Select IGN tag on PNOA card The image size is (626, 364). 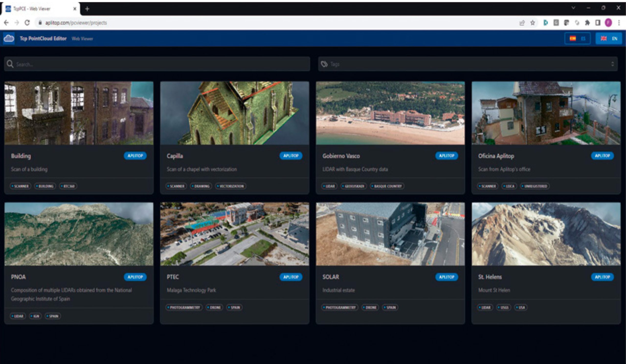(35, 316)
